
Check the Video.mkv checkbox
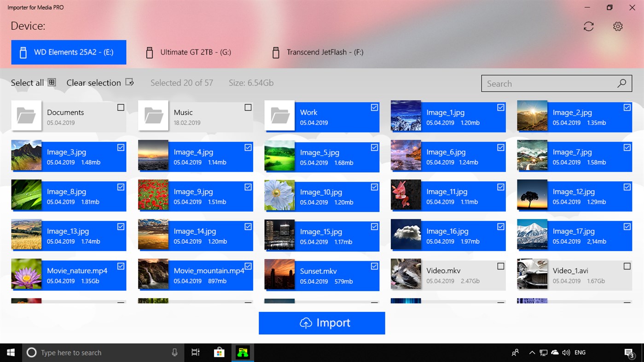tap(500, 266)
